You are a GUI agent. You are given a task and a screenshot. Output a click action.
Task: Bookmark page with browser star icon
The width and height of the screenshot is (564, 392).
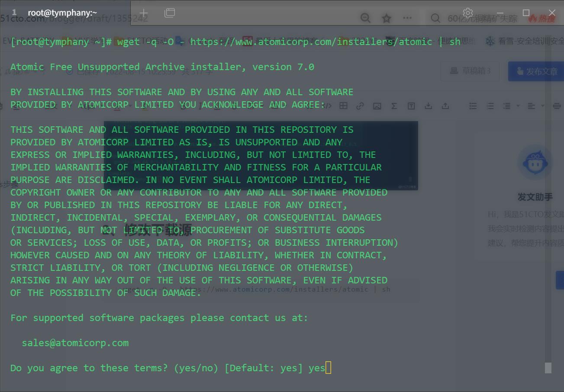[x=387, y=18]
